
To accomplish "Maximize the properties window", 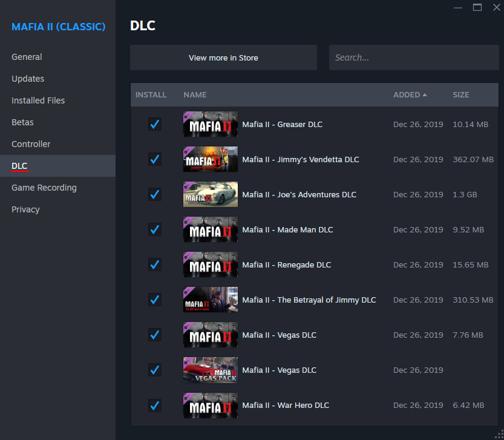I will pyautogui.click(x=477, y=7).
